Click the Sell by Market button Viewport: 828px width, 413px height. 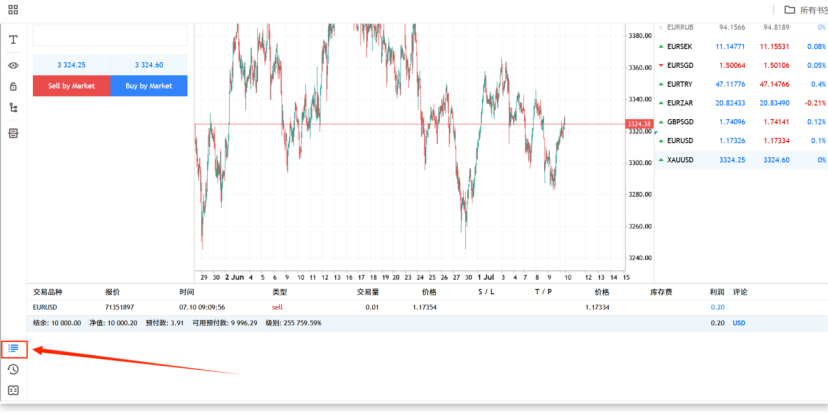tap(71, 86)
